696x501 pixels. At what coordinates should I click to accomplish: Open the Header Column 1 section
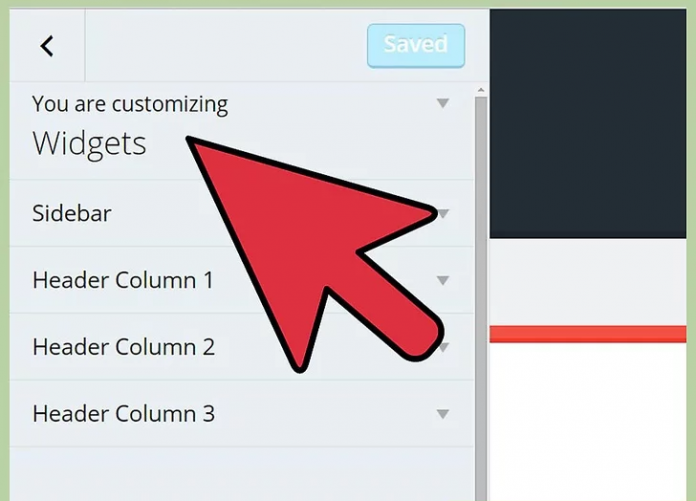coord(242,280)
